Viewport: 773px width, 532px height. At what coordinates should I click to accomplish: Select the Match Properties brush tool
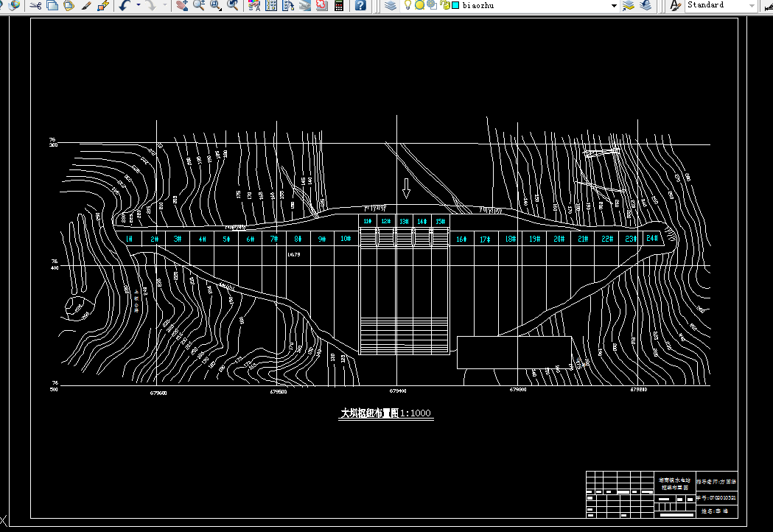[x=86, y=5]
